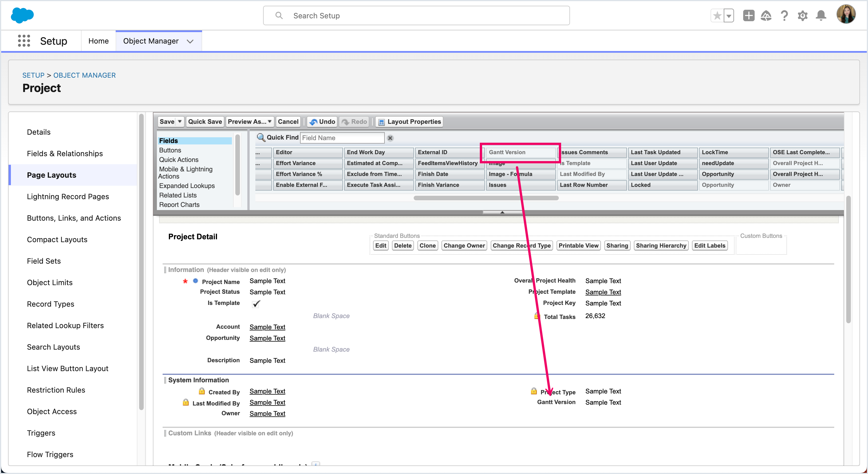Click the Save button in layout editor
Viewport: 868px width, 474px height.
click(x=167, y=122)
